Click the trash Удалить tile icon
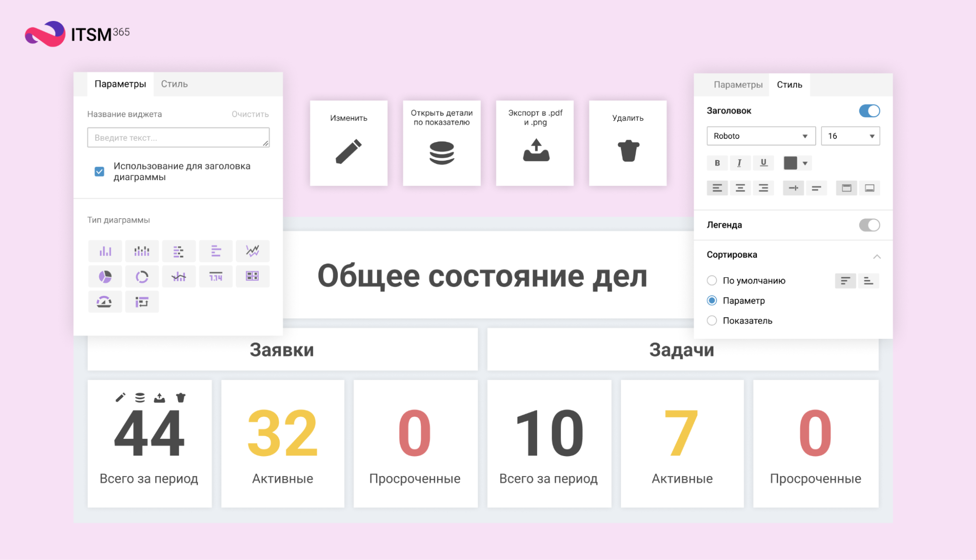This screenshot has height=560, width=976. [x=628, y=151]
